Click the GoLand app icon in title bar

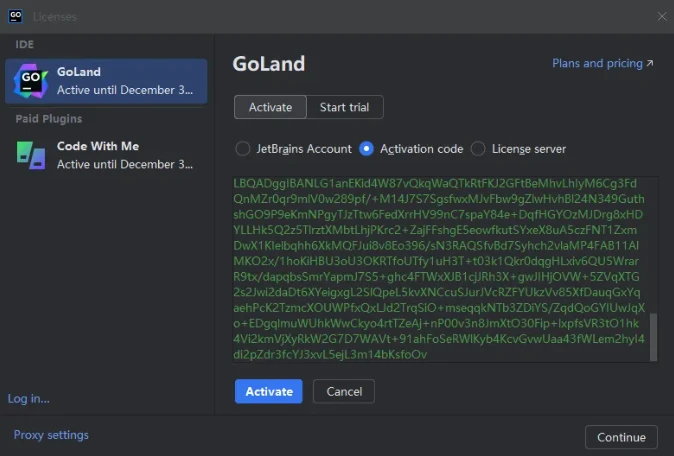(x=15, y=16)
